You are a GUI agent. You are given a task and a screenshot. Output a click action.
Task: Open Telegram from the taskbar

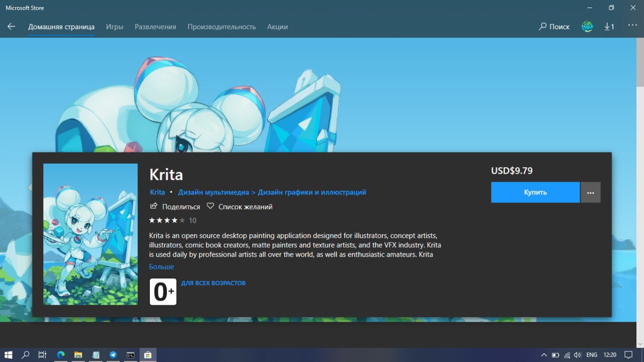tap(113, 355)
